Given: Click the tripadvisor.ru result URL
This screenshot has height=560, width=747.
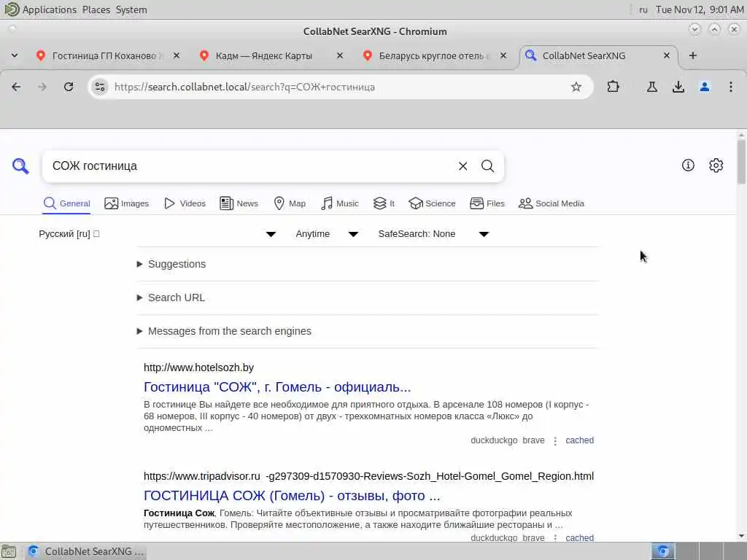Looking at the screenshot, I should coord(368,476).
